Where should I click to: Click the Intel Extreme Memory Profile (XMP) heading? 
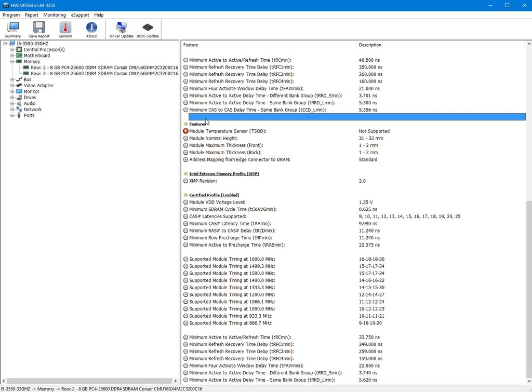[x=224, y=173]
